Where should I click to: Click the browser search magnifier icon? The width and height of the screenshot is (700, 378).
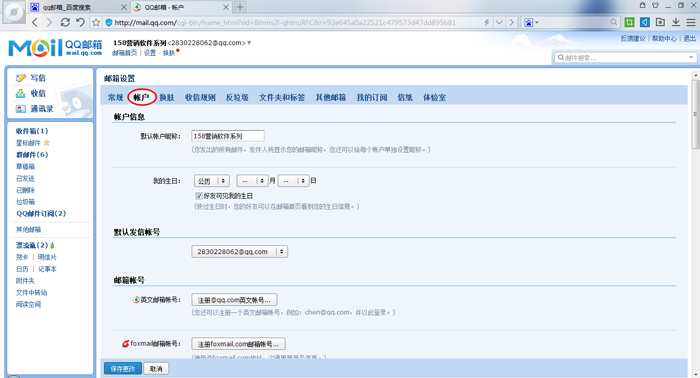[x=614, y=22]
